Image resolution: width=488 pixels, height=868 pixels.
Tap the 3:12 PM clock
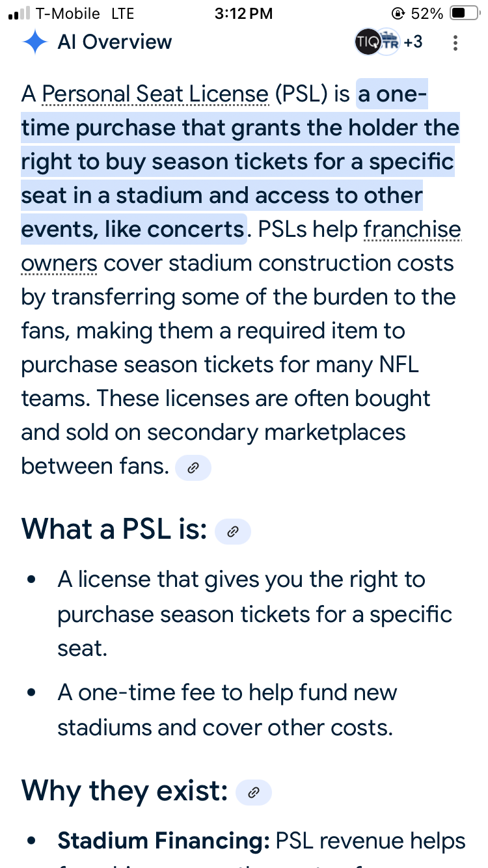point(243,14)
